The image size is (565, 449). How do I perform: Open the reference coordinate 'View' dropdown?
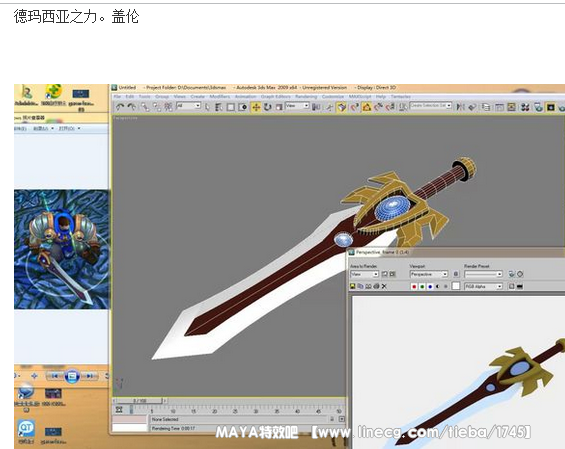pos(297,106)
